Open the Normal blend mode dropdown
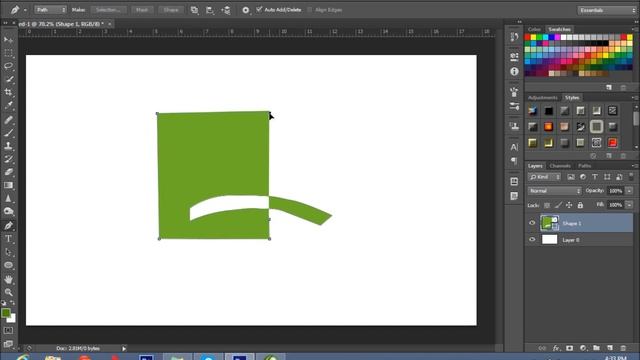 [x=554, y=191]
